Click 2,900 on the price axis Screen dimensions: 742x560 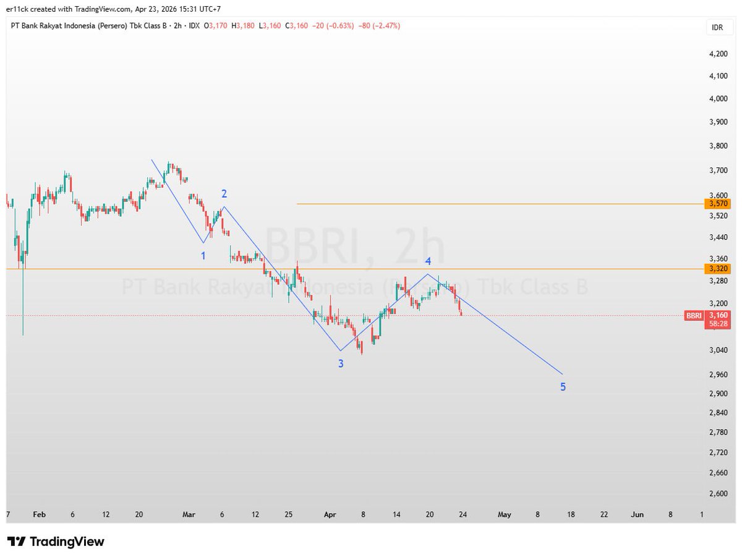(x=719, y=394)
